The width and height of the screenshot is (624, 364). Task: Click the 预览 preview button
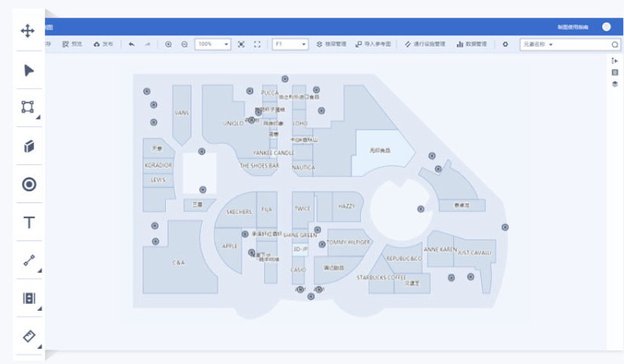tap(72, 44)
